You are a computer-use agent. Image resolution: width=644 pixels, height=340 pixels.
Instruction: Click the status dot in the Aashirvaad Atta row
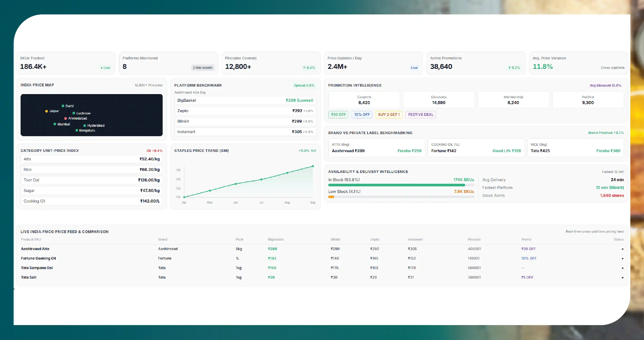point(622,249)
